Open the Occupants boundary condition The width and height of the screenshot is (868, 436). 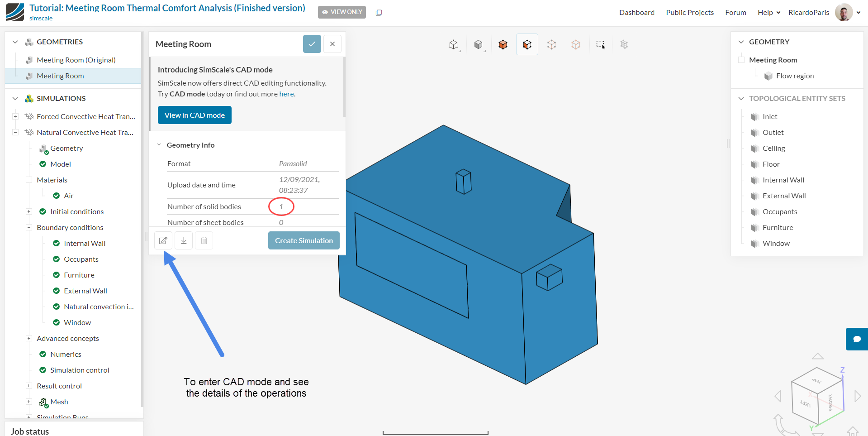81,259
